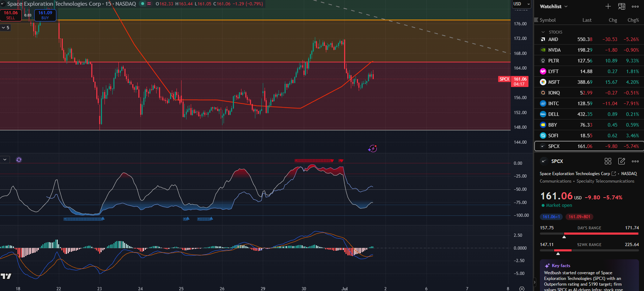Select the PLTR ticker name in the watchlist
The width and height of the screenshot is (644, 291).
click(553, 61)
